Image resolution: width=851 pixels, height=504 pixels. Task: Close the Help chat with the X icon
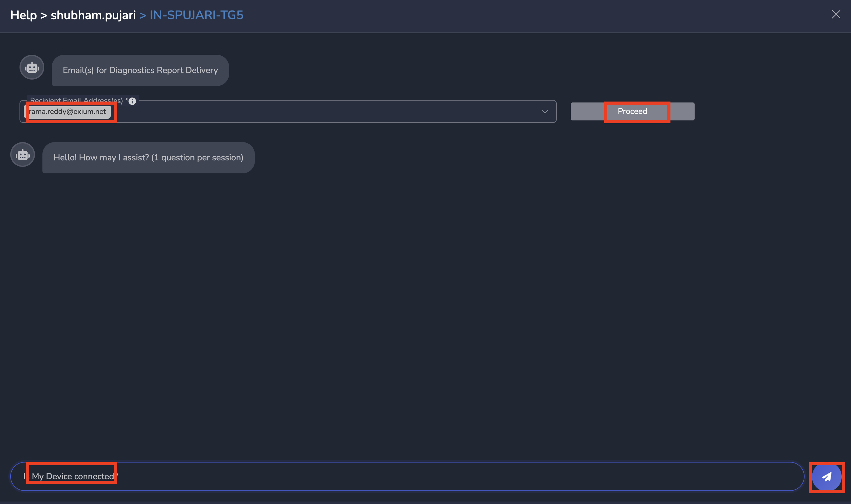pos(836,14)
